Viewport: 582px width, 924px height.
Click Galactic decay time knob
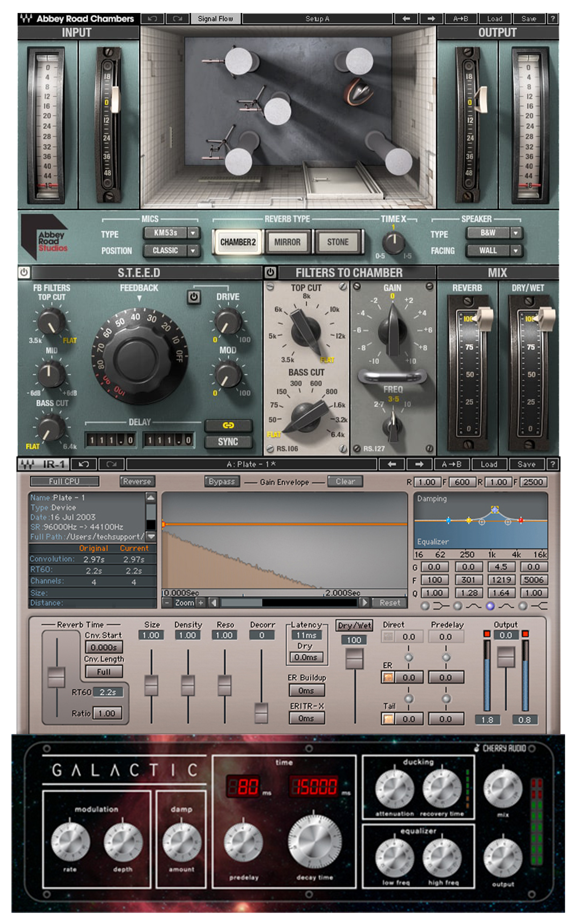coord(315,841)
